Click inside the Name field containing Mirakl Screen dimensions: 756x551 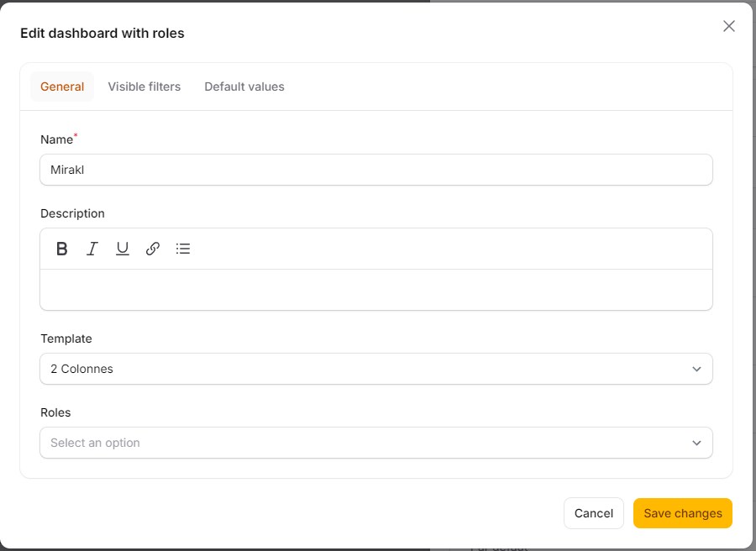tap(376, 170)
